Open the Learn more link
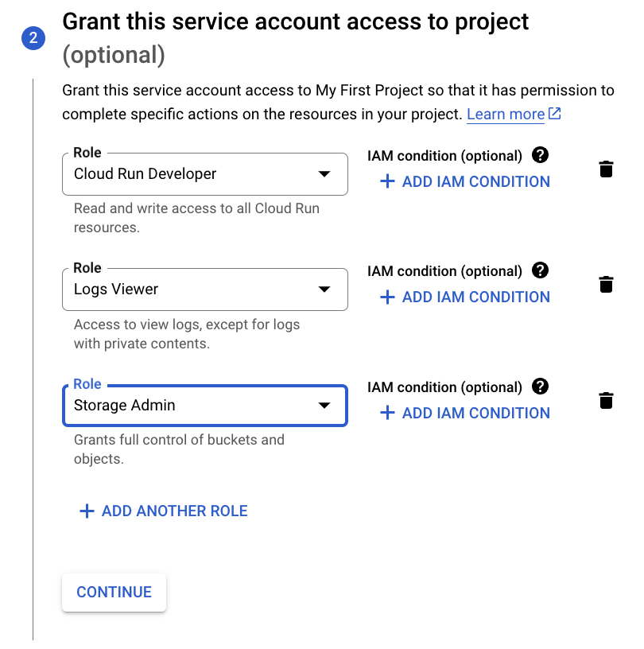This screenshot has height=649, width=644. click(x=505, y=115)
